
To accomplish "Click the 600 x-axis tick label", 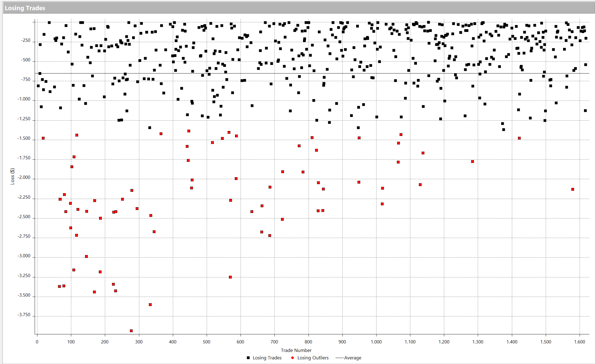I will pyautogui.click(x=241, y=342).
